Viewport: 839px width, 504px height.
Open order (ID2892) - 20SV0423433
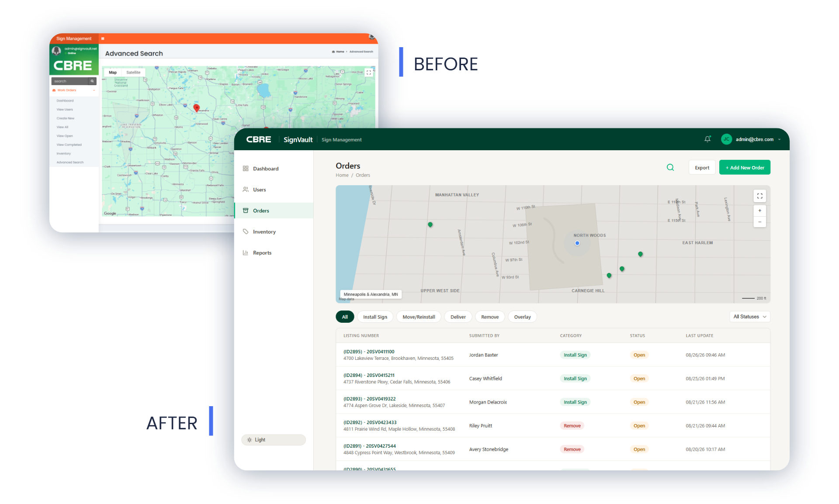click(x=370, y=422)
